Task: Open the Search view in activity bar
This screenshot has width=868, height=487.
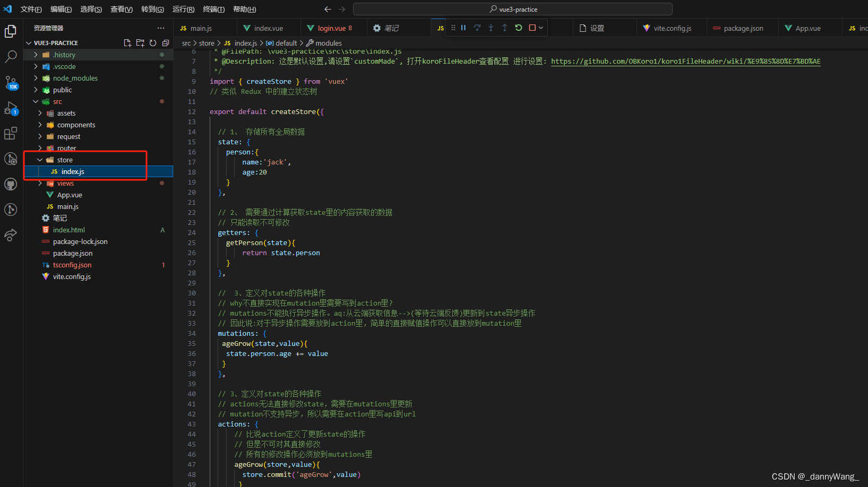Action: pos(11,57)
